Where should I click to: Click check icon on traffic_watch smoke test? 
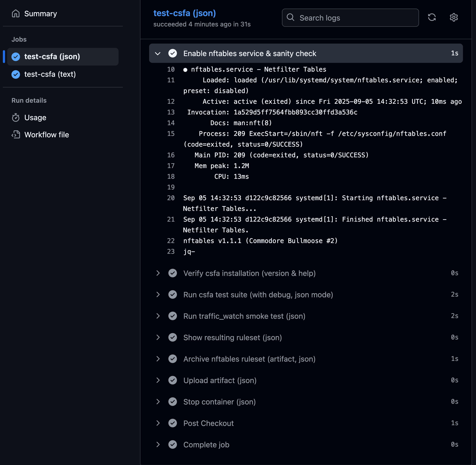click(x=173, y=316)
